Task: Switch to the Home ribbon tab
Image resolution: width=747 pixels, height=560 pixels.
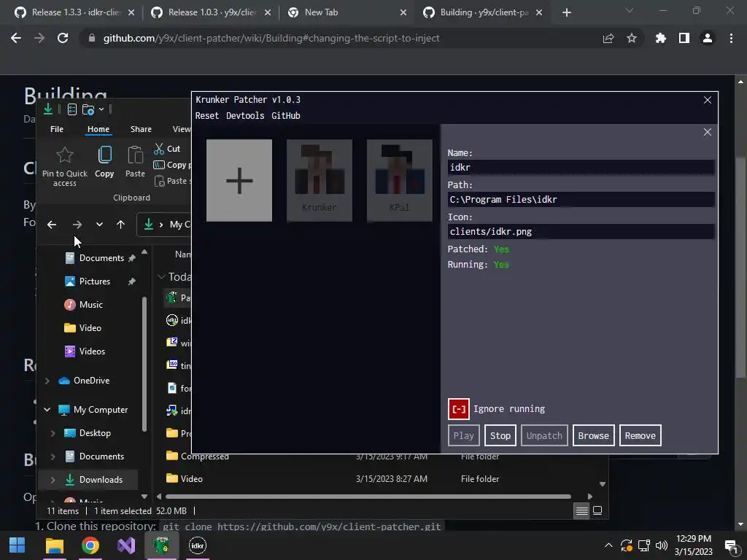Action: (98, 129)
